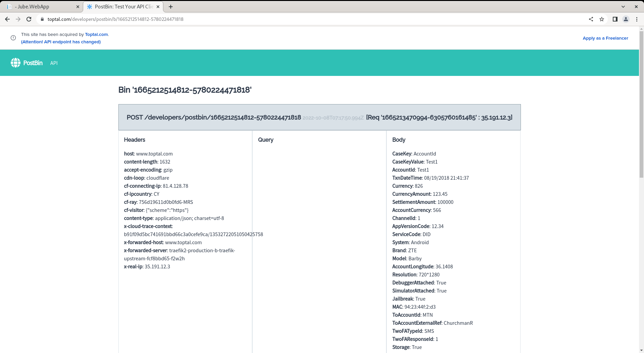Select x-real-ip 35.191.12.3 line
Screen dimensions: 644x353
tap(147, 266)
